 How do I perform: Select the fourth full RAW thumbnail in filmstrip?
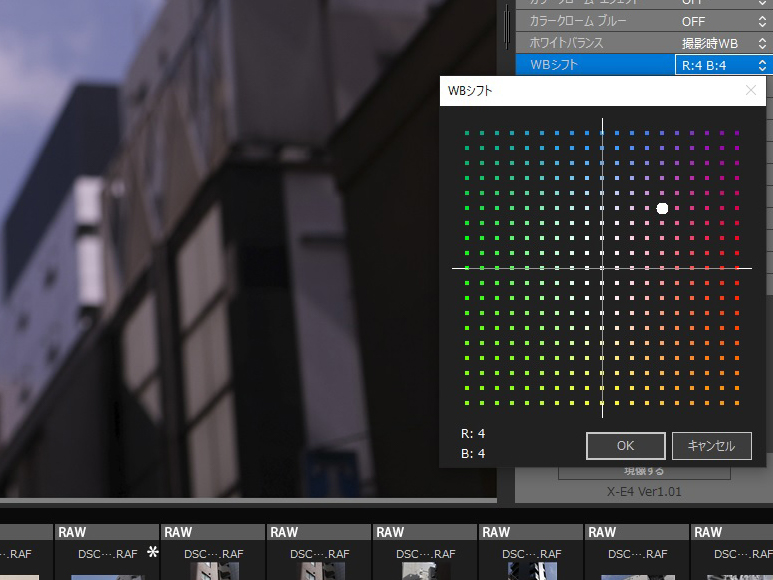pyautogui.click(x=424, y=552)
